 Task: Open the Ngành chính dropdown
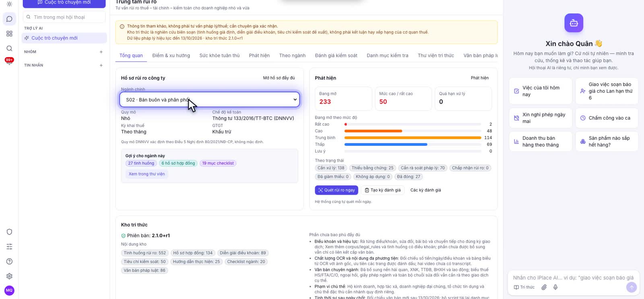coord(210,100)
